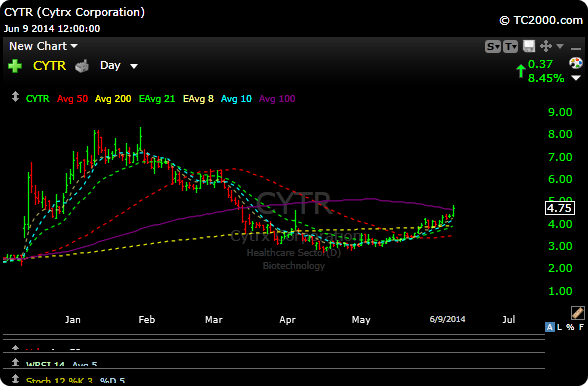Screen dimensions: 588x386
Task: Click the Stoch 12 %K 3 label
Action: [x=59, y=380]
